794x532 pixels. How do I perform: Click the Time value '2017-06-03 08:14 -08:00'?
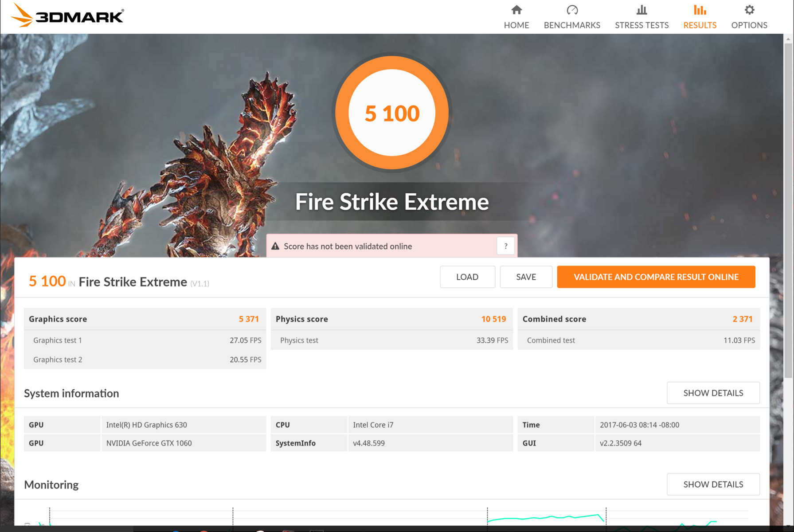tap(639, 425)
